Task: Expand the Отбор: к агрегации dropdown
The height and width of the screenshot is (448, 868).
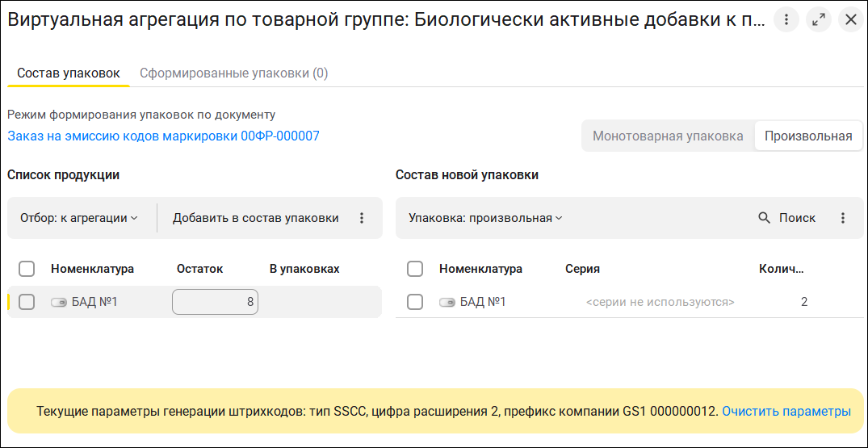Action: [78, 218]
